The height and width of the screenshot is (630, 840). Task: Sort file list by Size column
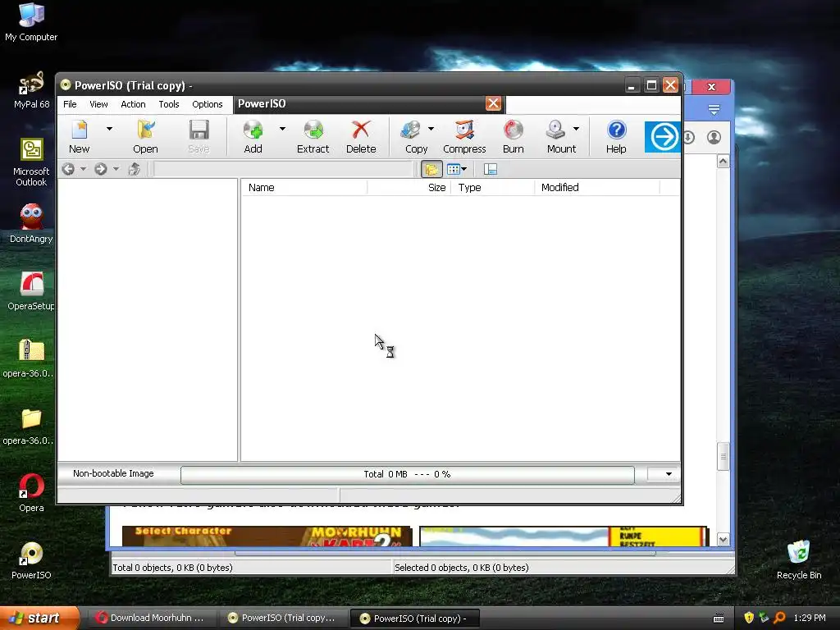coord(409,188)
